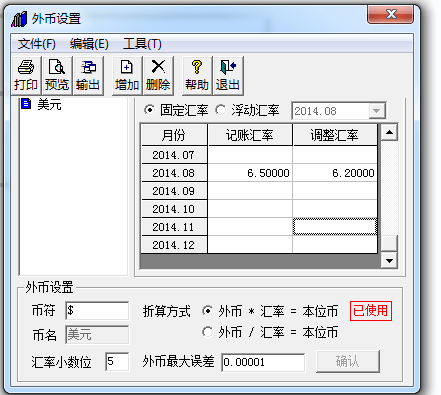The image size is (441, 395).
Task: Open the 文件(F) menu
Action: (x=37, y=44)
